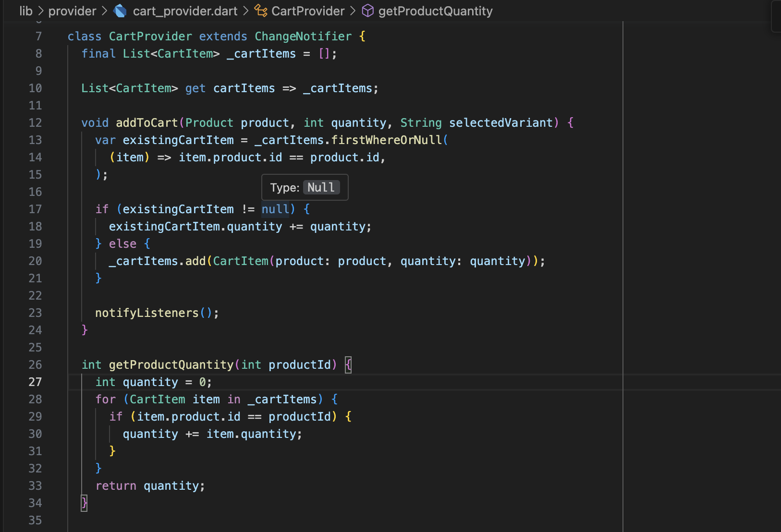The height and width of the screenshot is (532, 781).
Task: Select CartProvider in the breadcrumb
Action: coord(308,11)
